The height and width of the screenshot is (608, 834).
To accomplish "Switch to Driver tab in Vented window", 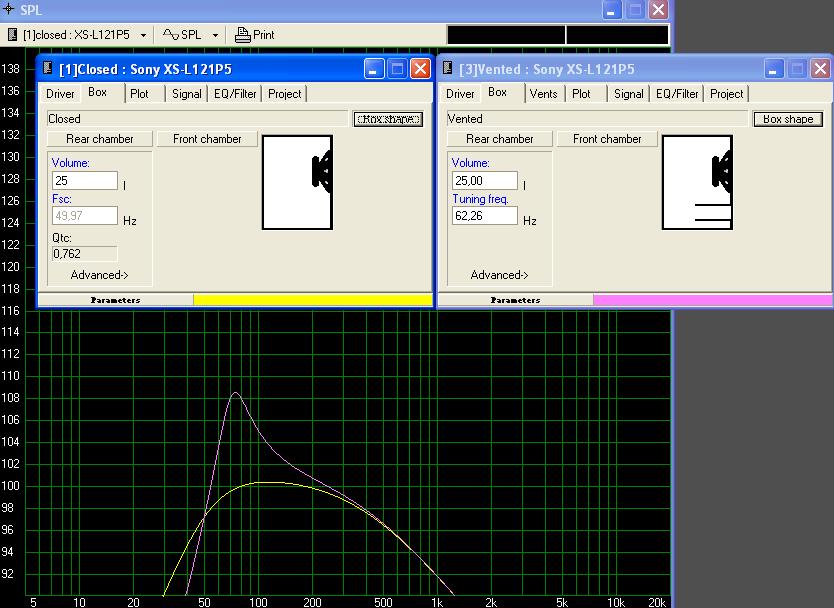I will click(460, 94).
